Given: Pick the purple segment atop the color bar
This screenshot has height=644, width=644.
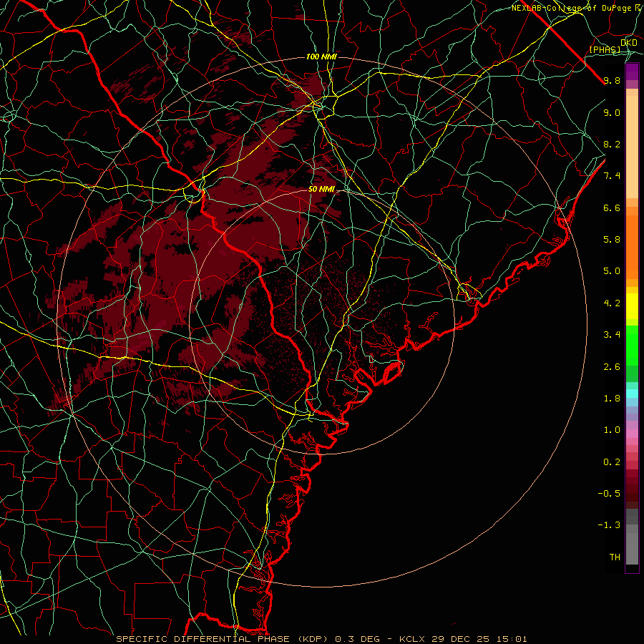Looking at the screenshot, I should 632,72.
